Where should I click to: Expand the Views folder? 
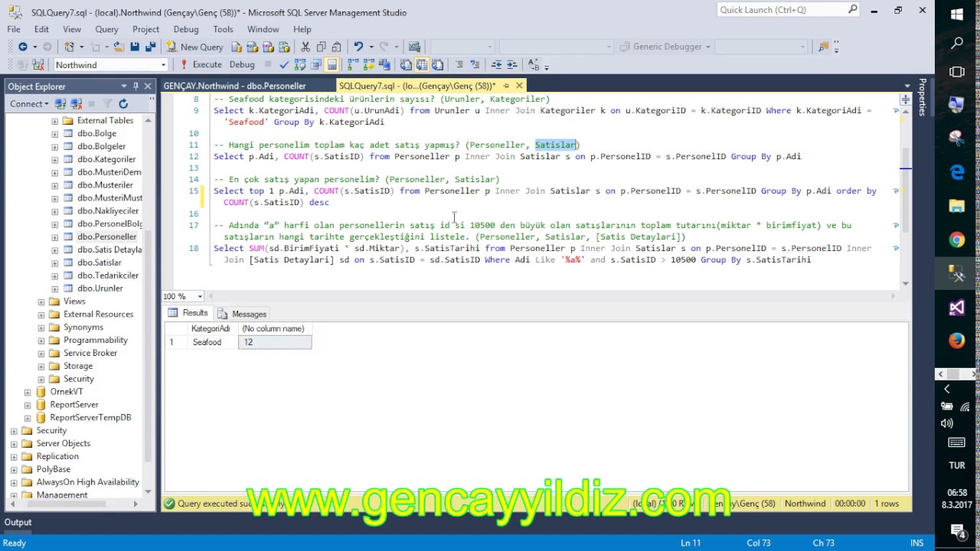point(41,302)
